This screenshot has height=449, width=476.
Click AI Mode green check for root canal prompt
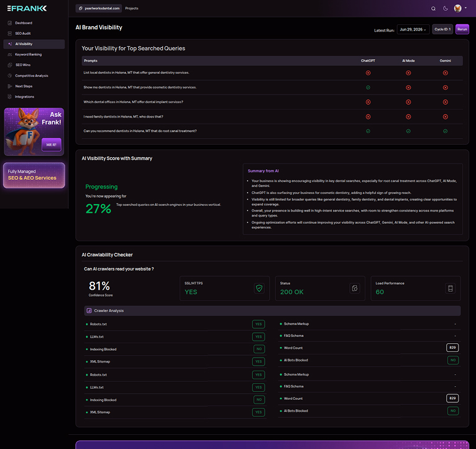408,131
